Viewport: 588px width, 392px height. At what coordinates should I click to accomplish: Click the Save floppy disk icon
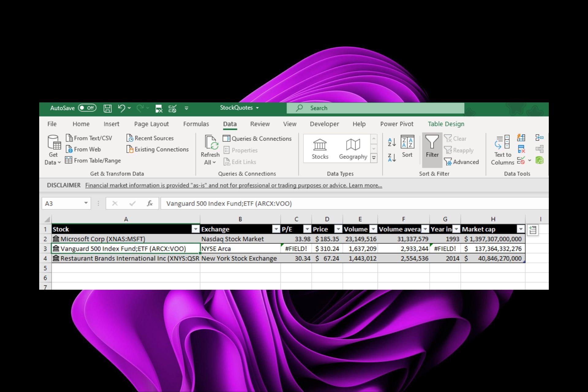point(107,108)
